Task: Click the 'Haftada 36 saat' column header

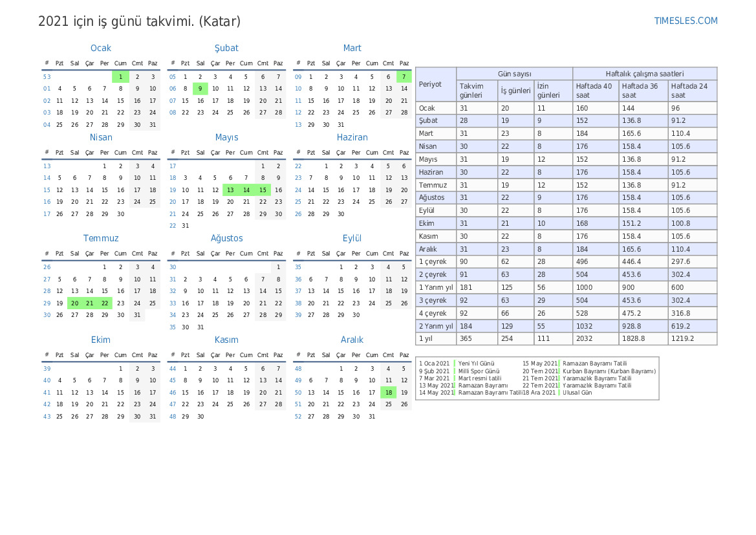Action: coord(643,91)
